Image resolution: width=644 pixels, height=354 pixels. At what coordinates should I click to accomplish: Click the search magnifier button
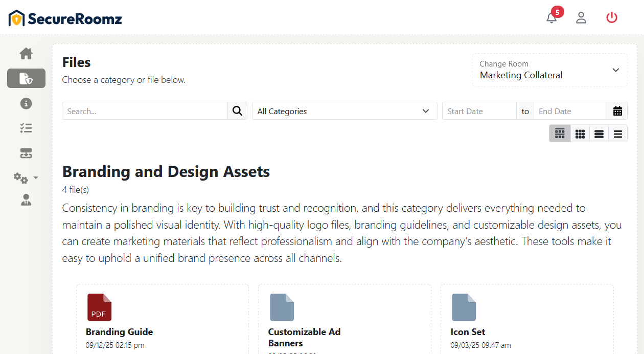click(x=237, y=110)
